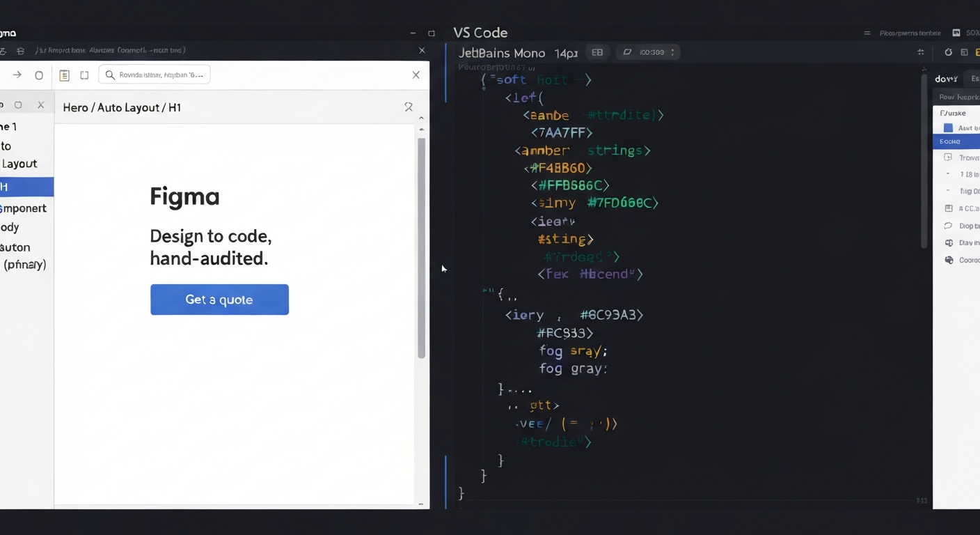Click the layout panel icon next to refresh
The image size is (980, 535).
pyautogui.click(x=964, y=52)
